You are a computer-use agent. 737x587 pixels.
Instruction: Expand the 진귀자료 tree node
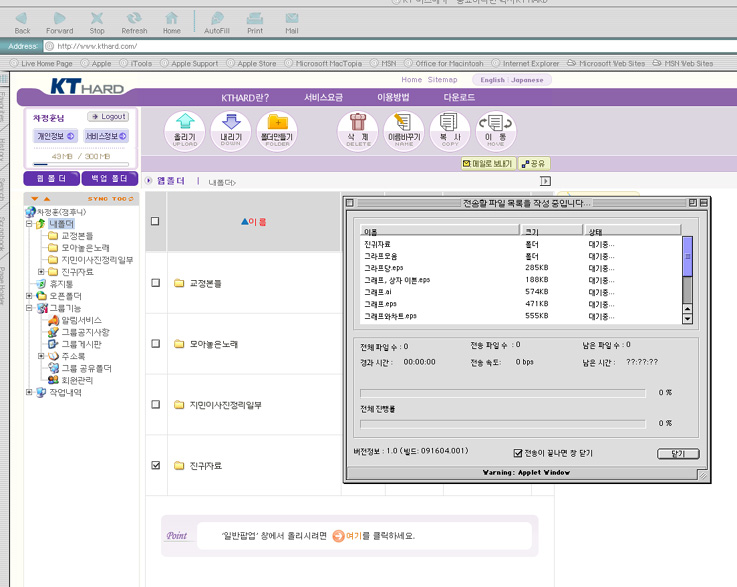point(41,272)
